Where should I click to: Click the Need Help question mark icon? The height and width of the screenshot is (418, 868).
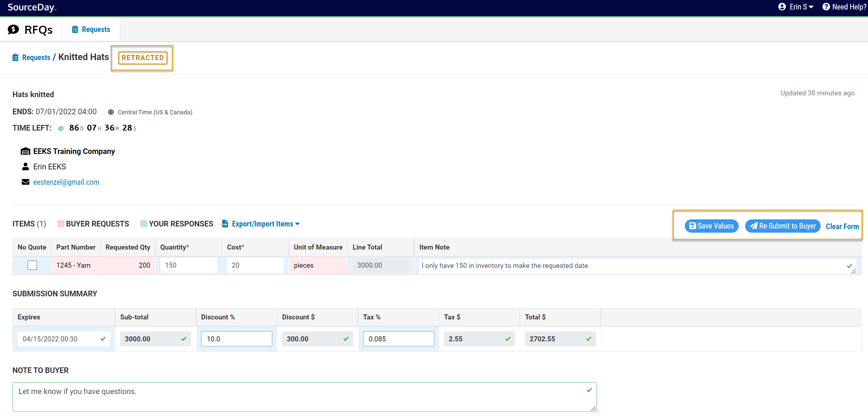pos(826,7)
